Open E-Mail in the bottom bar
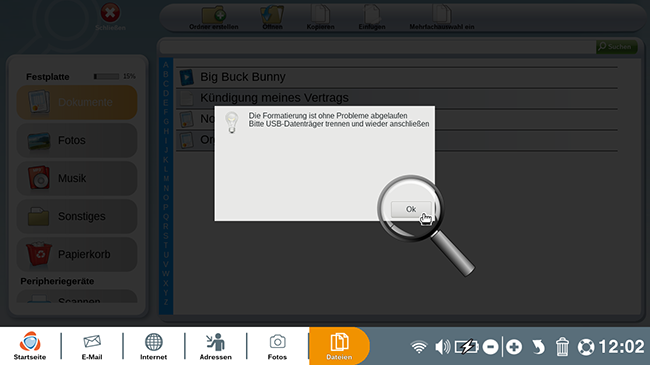Screen dimensions: 650x365 click(92, 346)
